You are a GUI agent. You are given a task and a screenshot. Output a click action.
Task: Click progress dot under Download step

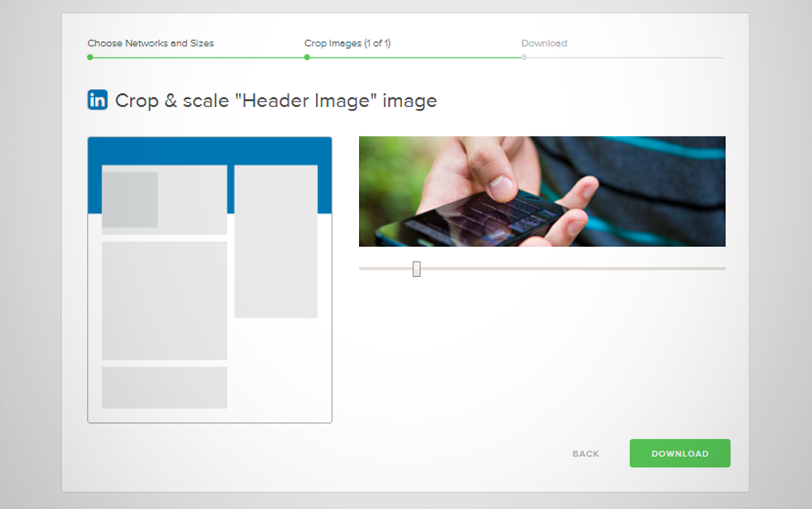(x=524, y=58)
